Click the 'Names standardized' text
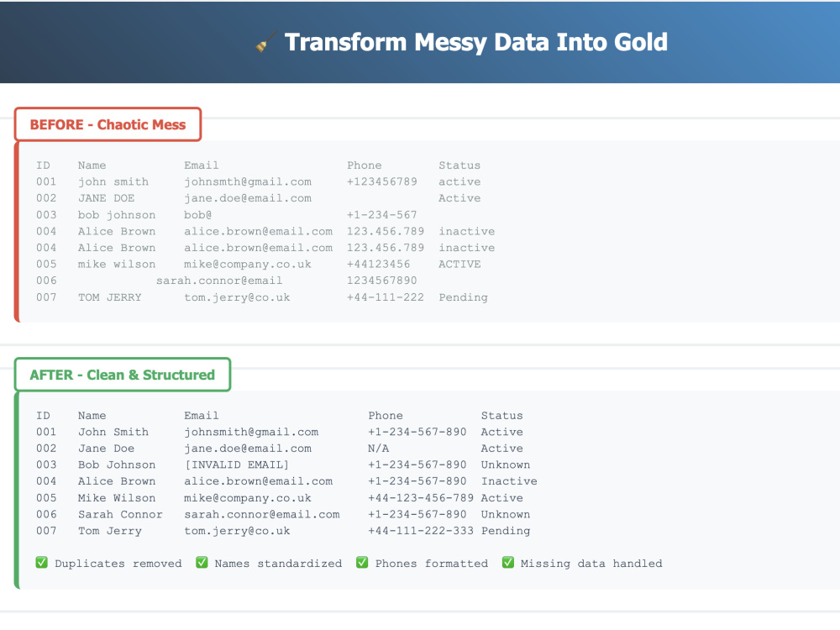The height and width of the screenshot is (630, 840). pyautogui.click(x=278, y=564)
